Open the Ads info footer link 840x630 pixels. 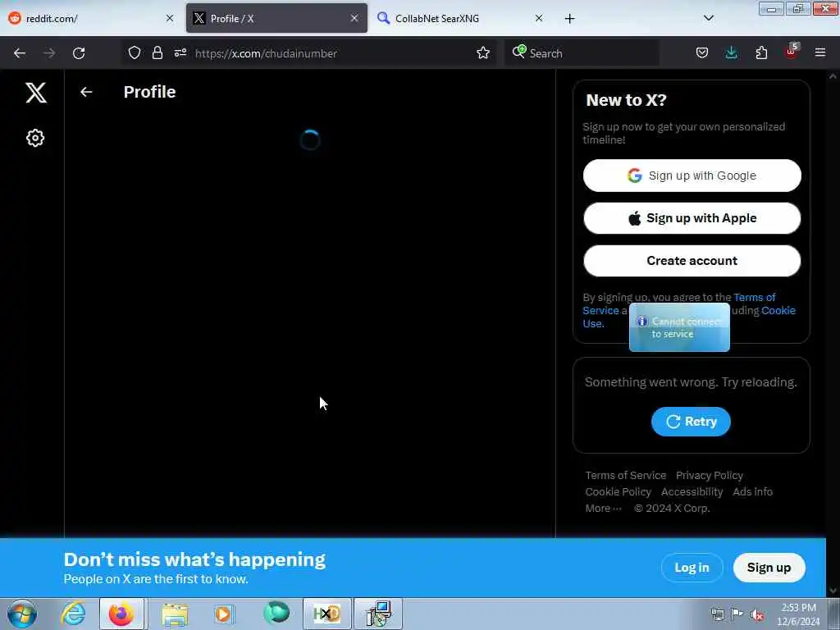[x=752, y=492]
